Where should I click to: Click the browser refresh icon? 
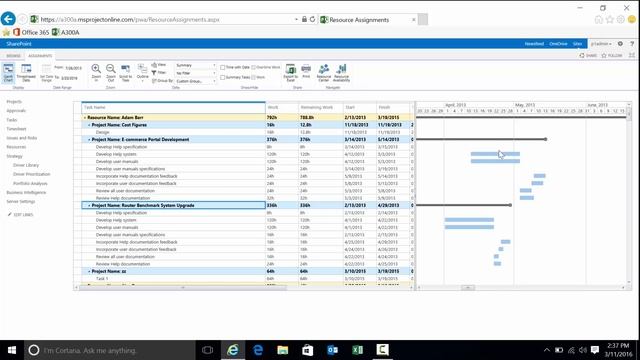point(312,19)
